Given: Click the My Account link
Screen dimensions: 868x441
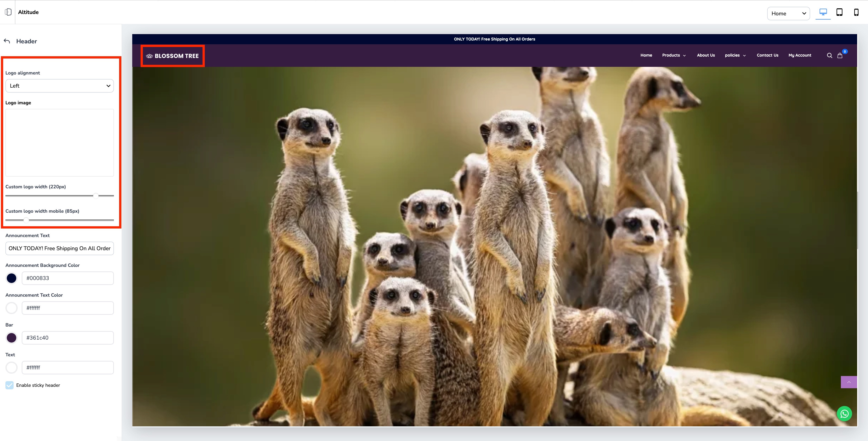Looking at the screenshot, I should [800, 55].
